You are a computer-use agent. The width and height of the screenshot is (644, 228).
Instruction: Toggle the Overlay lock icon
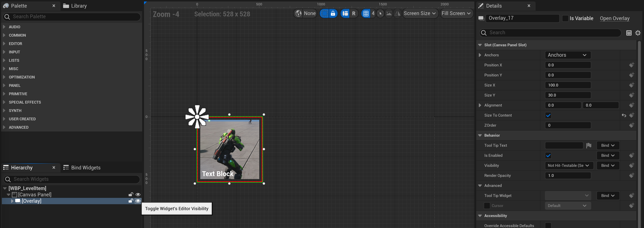click(x=131, y=201)
